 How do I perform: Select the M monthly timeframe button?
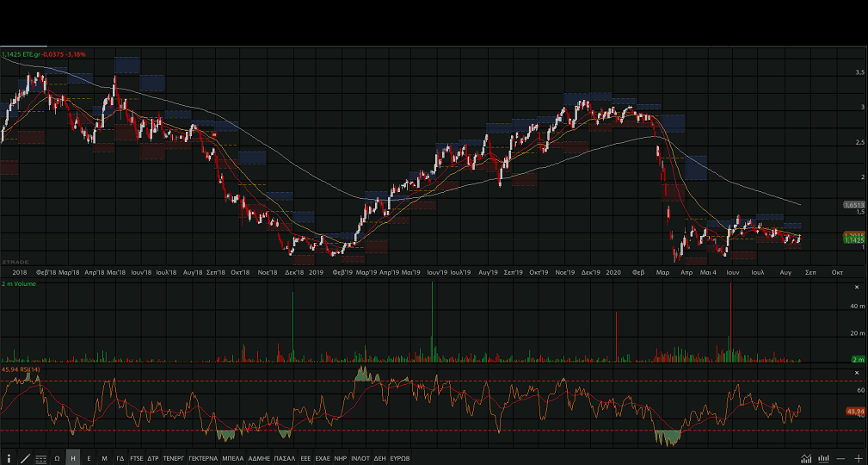(104, 458)
